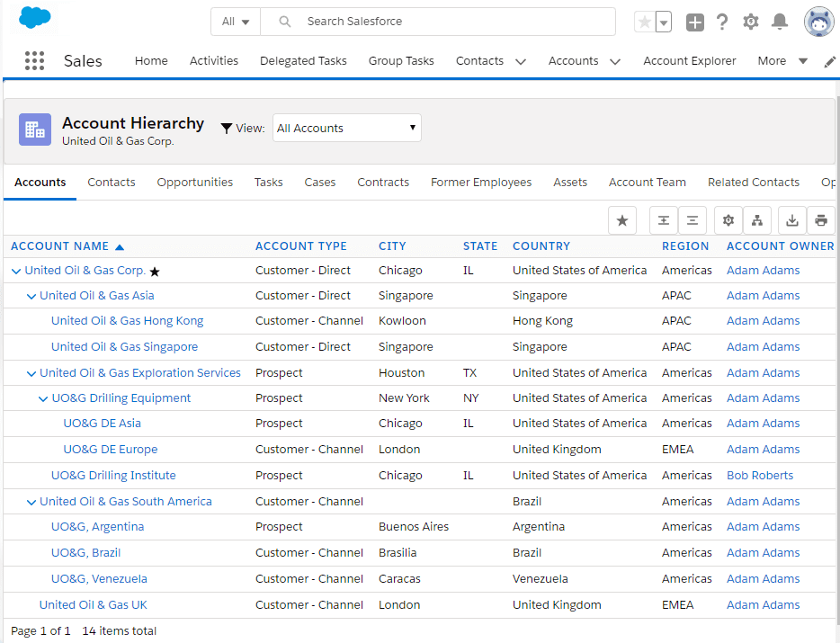Switch to the Related Contacts tab
This screenshot has width=840, height=643.
point(754,183)
